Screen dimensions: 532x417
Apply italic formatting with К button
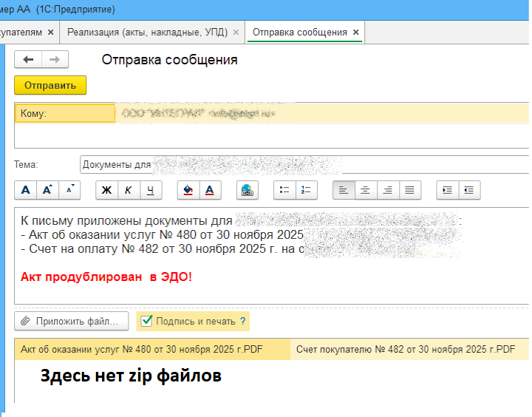click(129, 190)
